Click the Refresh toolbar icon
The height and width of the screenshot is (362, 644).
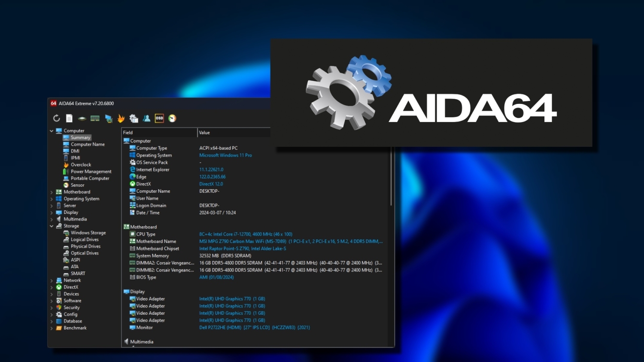[x=57, y=119]
